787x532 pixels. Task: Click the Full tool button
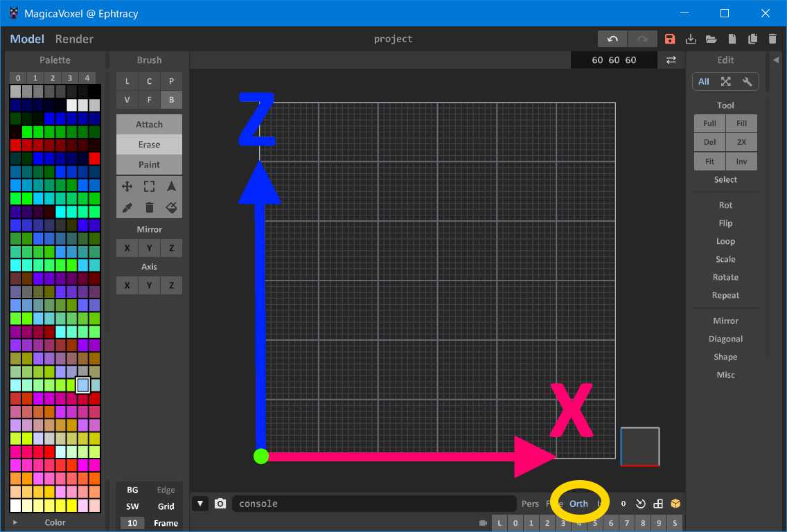(709, 123)
